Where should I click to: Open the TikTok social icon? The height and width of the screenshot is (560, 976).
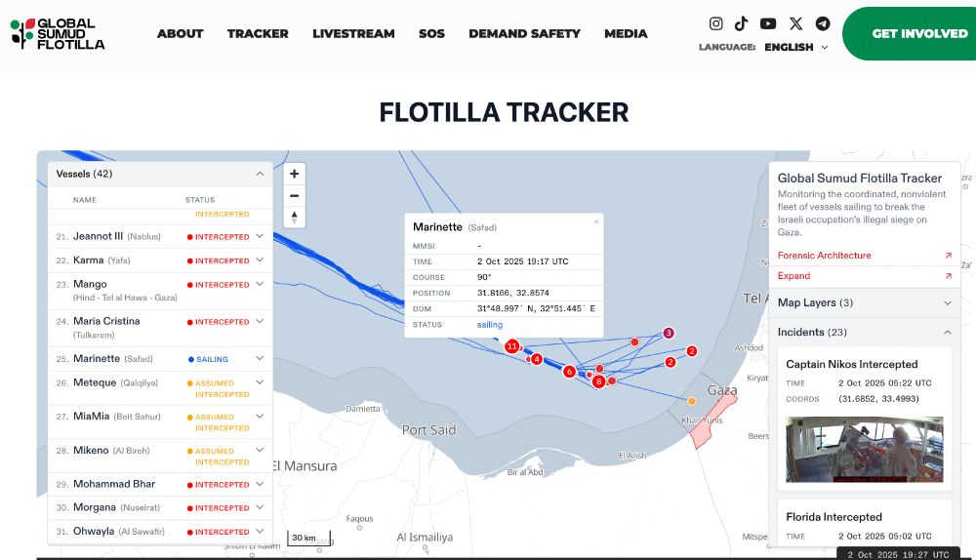[741, 23]
